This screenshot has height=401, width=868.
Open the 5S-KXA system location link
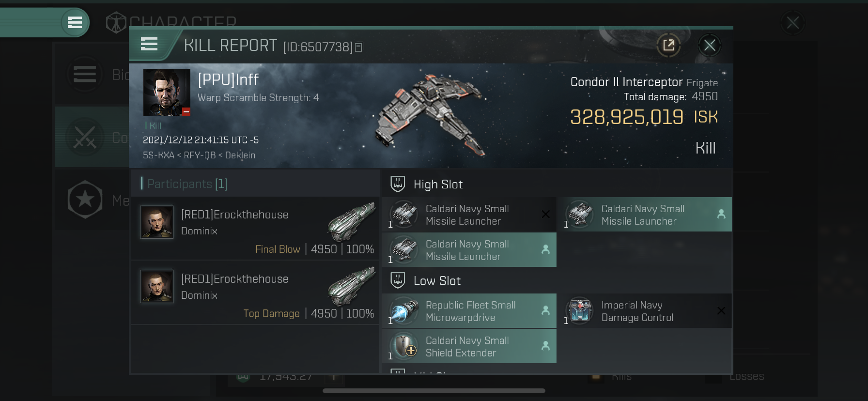pyautogui.click(x=158, y=155)
